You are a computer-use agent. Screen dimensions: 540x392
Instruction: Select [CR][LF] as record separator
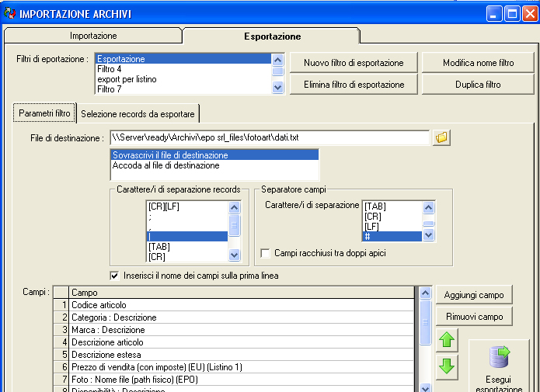click(x=187, y=206)
